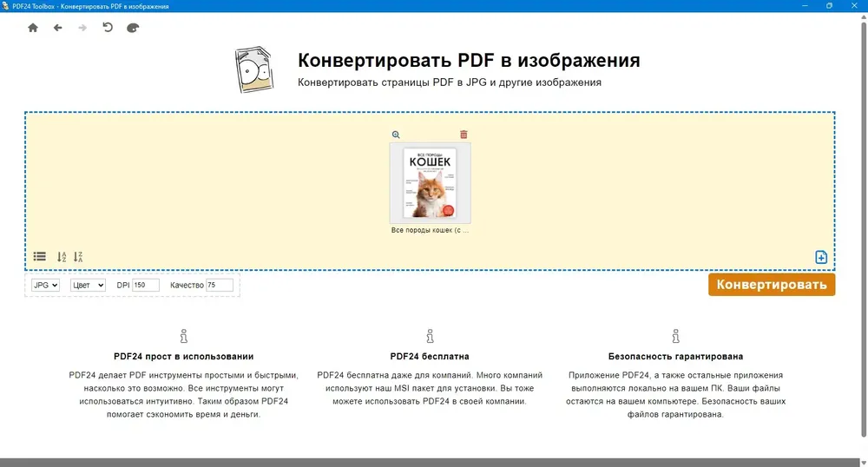Click the DPI input field

click(146, 285)
